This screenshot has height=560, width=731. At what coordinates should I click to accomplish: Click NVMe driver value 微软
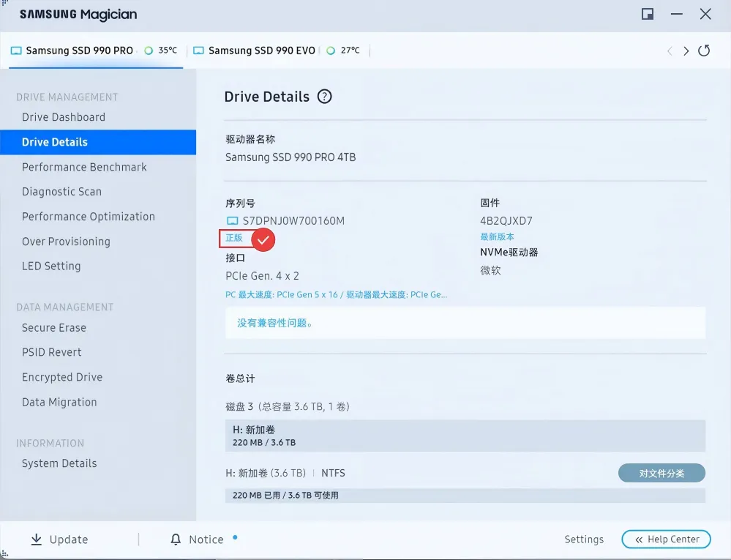pos(490,270)
